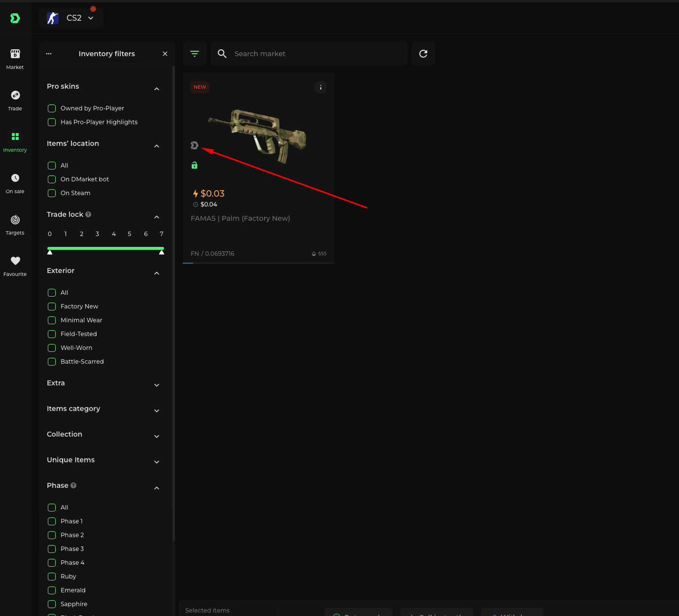This screenshot has height=616, width=679.
Task: Enable Owned by Pro-Player checkbox
Action: click(x=52, y=108)
